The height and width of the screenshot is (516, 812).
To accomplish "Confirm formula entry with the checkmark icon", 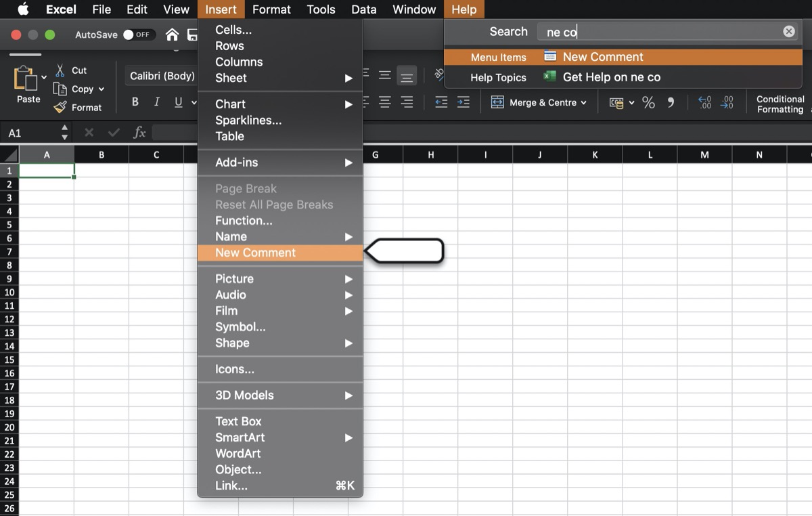I will [x=114, y=133].
